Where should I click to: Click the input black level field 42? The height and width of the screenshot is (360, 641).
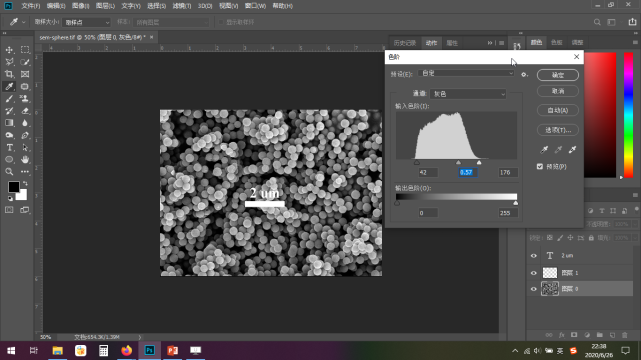pyautogui.click(x=428, y=172)
